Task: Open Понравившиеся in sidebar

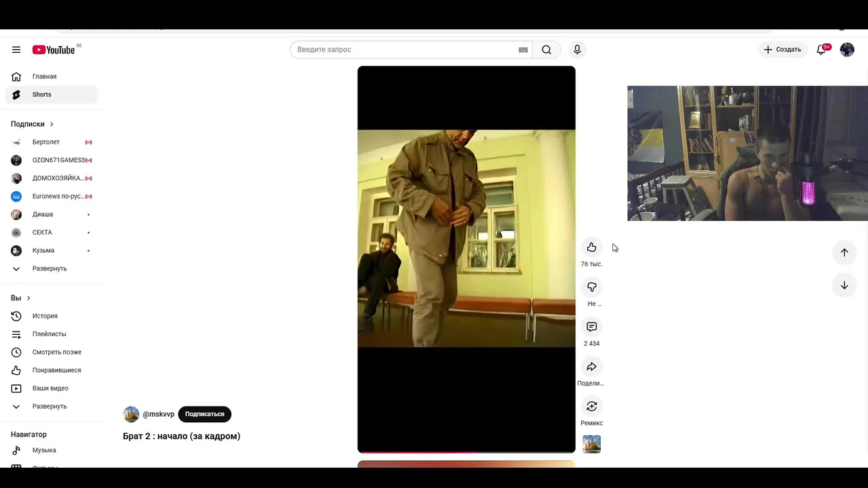Action: pos(52,370)
